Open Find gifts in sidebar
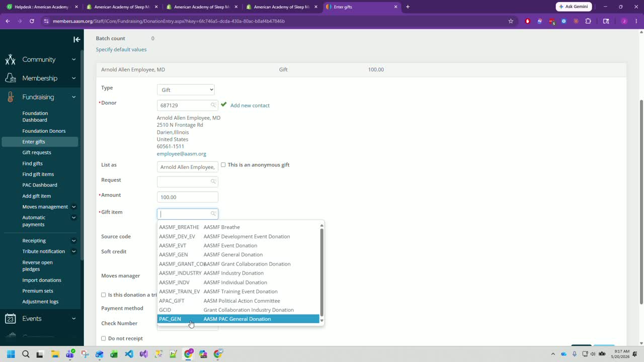Image resolution: width=644 pixels, height=362 pixels. point(32,163)
